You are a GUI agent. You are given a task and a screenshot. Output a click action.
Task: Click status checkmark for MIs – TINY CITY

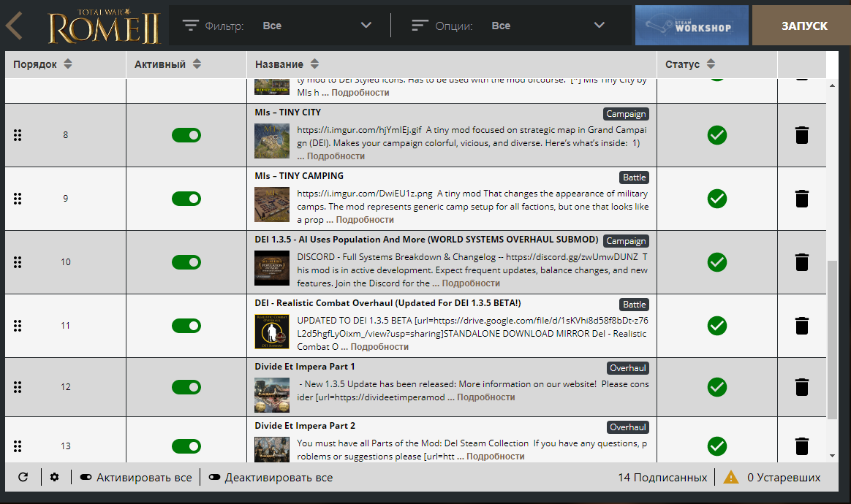[717, 135]
